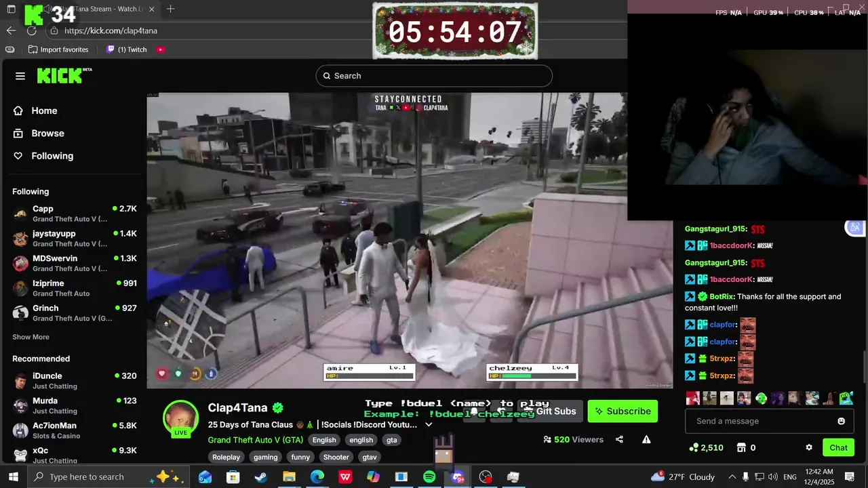Click the browser address bar URL
868x488 pixels.
[111, 30]
